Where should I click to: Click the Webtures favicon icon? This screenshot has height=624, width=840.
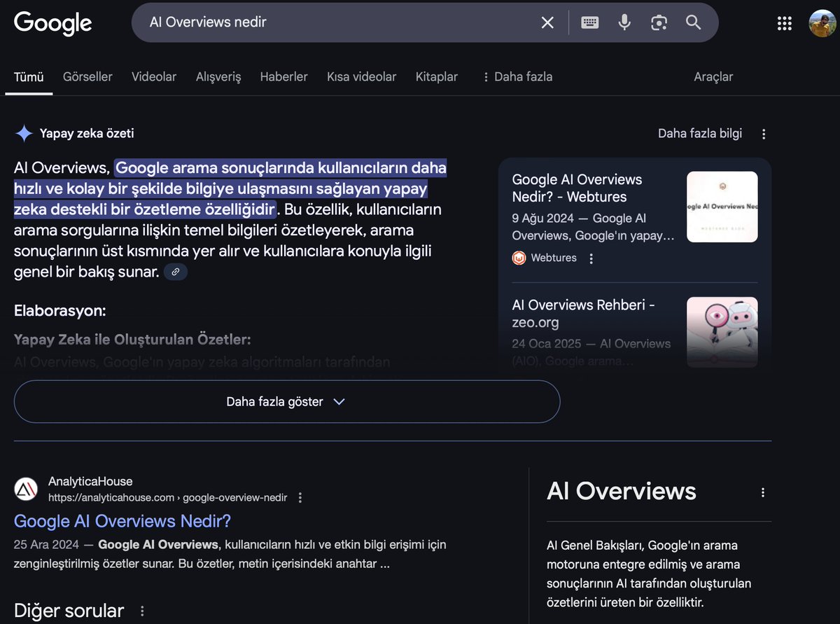point(519,258)
